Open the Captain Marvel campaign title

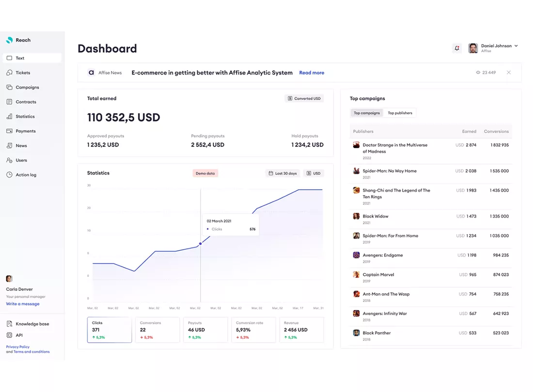click(378, 274)
